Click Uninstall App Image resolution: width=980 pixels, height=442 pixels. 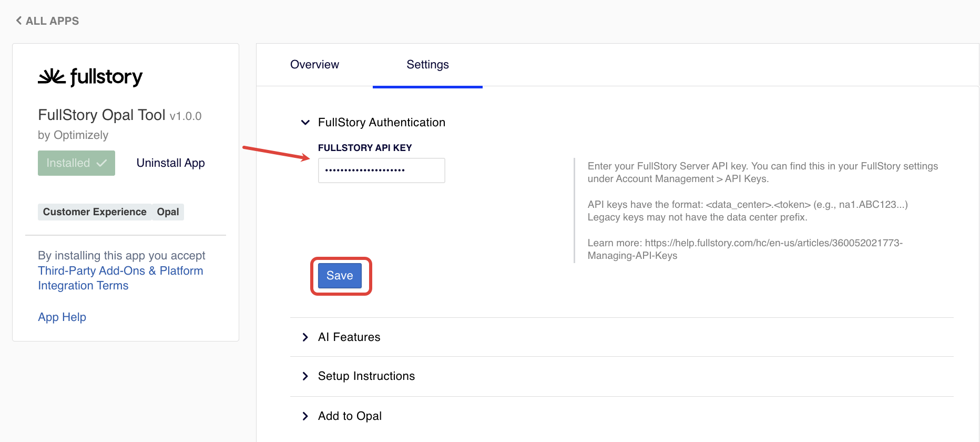170,163
